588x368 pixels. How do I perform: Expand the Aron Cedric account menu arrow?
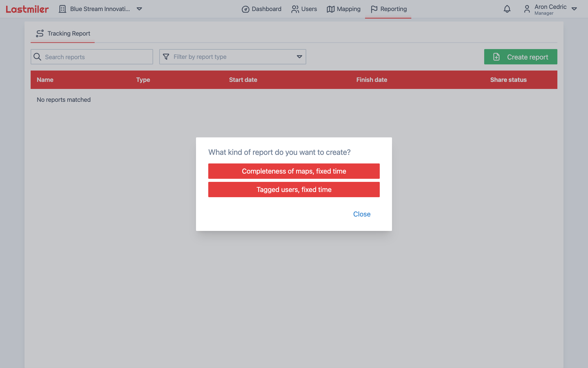pos(574,9)
